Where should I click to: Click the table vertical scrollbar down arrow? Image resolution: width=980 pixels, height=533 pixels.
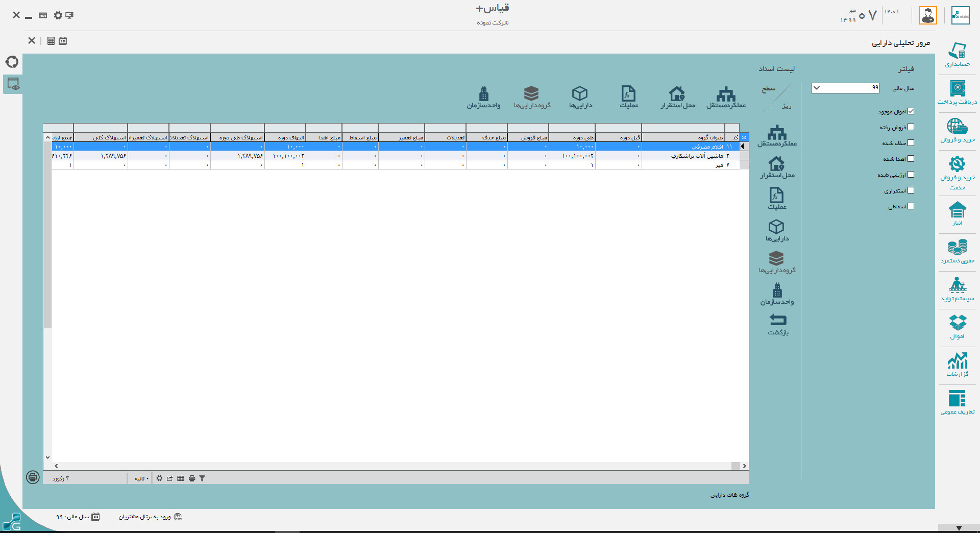47,457
